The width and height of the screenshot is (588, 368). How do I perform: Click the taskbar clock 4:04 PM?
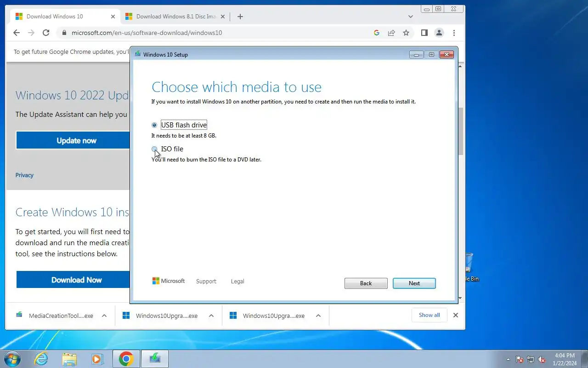565,359
